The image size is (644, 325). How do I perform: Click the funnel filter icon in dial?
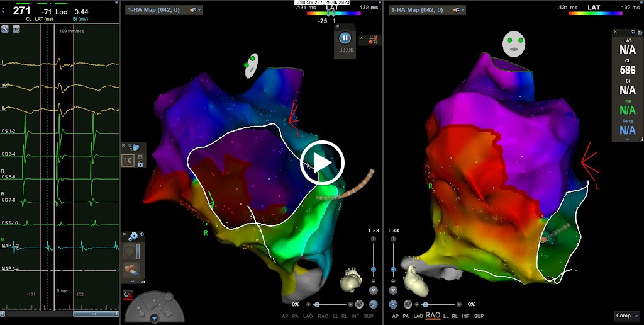click(x=154, y=319)
